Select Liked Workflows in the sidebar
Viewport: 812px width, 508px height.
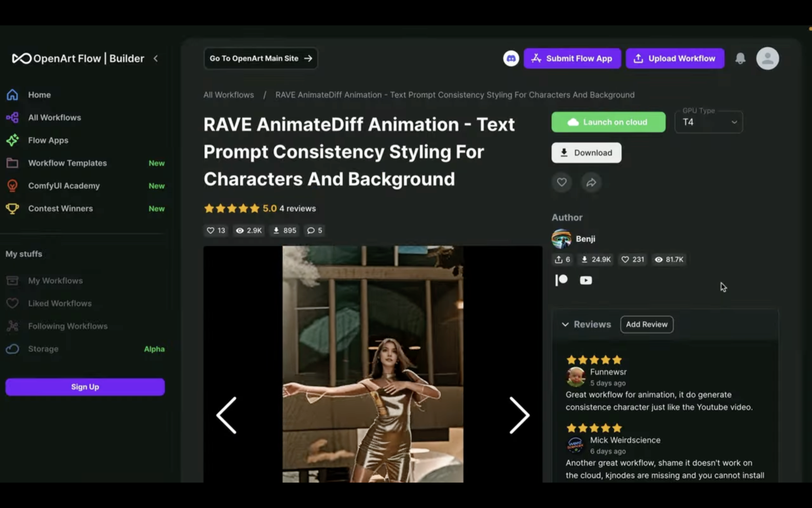60,303
